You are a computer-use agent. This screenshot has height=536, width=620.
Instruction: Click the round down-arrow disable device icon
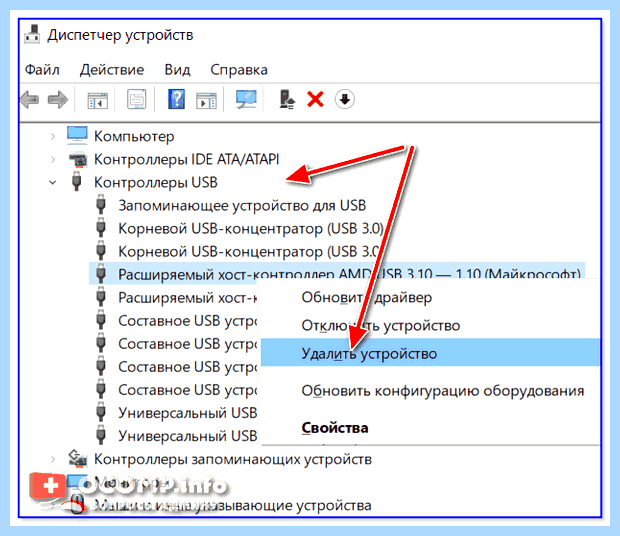[344, 99]
